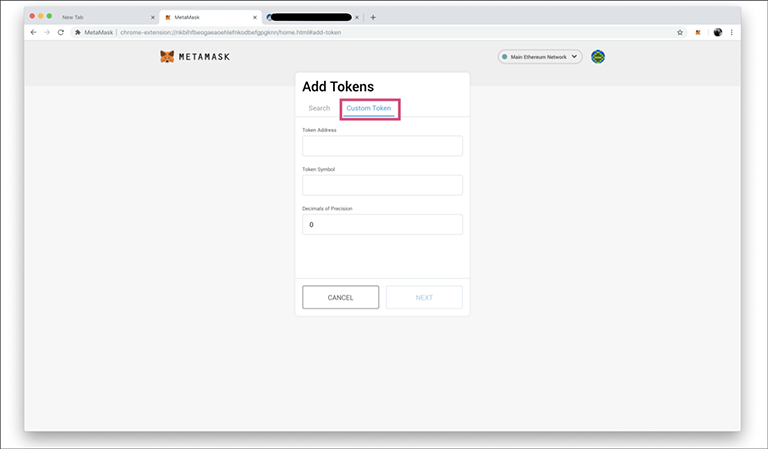The image size is (768, 449).
Task: Switch to the Search tab
Action: [319, 108]
